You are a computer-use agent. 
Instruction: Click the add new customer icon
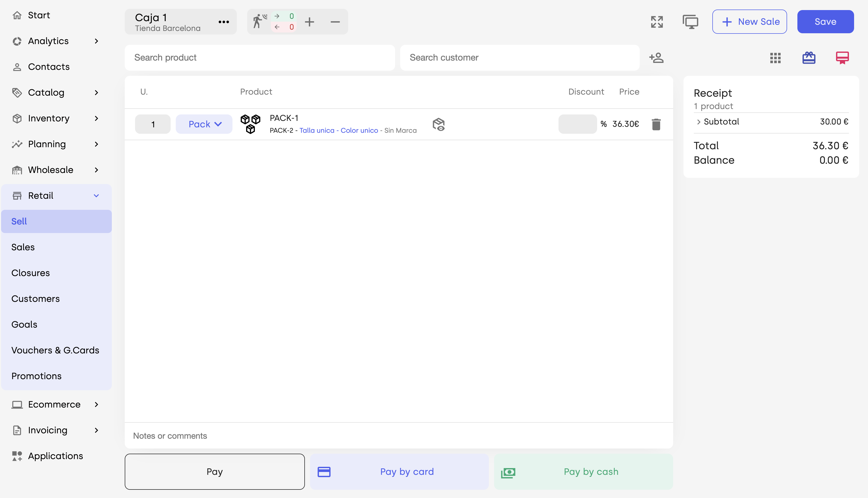pos(656,58)
